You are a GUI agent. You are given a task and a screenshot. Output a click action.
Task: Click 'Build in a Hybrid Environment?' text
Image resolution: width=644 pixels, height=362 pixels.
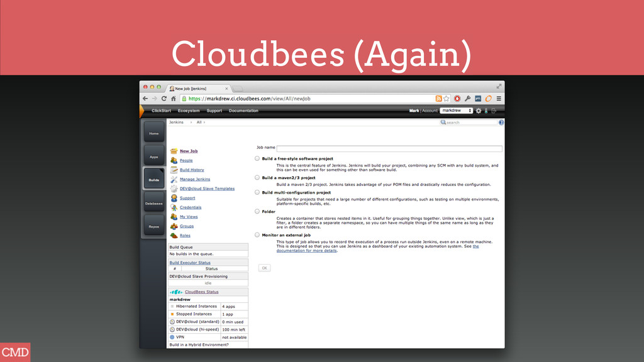(x=199, y=345)
